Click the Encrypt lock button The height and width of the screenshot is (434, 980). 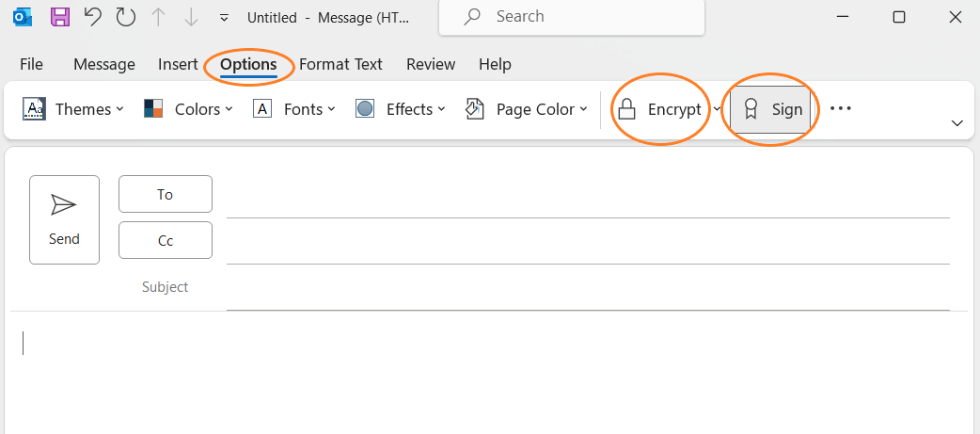[660, 109]
